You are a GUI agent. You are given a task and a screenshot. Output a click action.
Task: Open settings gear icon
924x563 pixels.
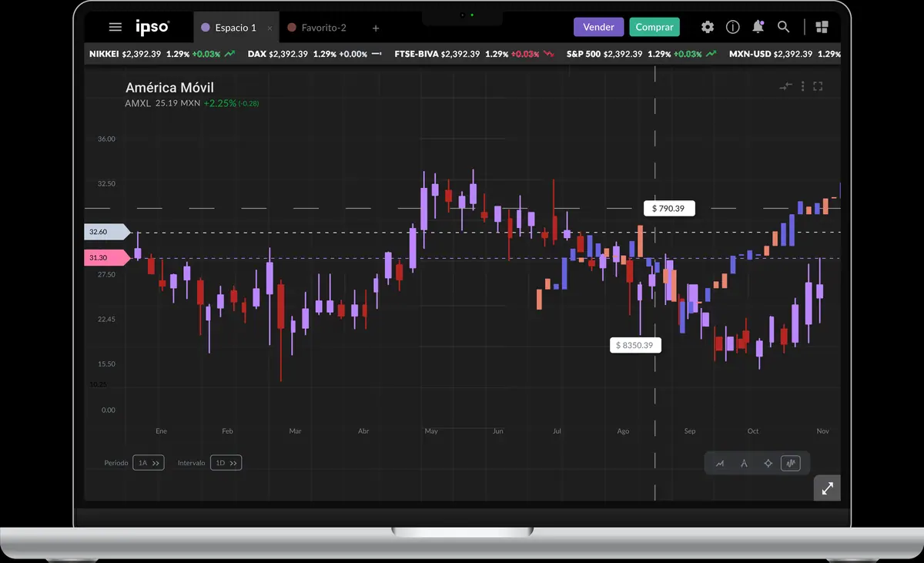[x=708, y=27]
